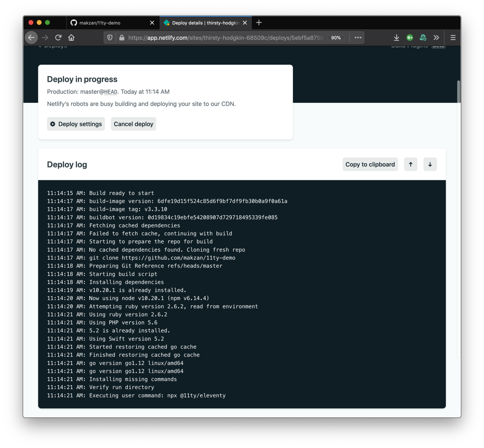Image resolution: width=484 pixels, height=448 pixels.
Task: Click the 'Starting build script' log line
Action: click(102, 274)
